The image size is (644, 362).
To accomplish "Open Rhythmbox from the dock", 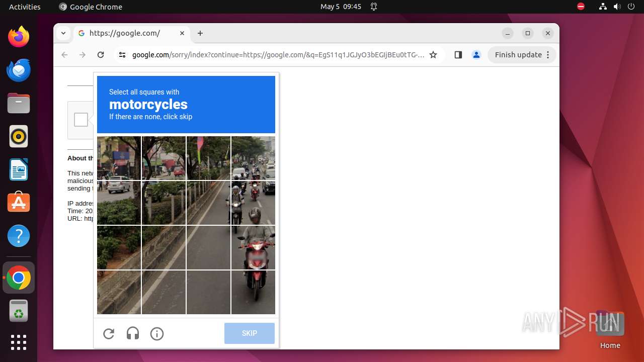I will coord(19,136).
